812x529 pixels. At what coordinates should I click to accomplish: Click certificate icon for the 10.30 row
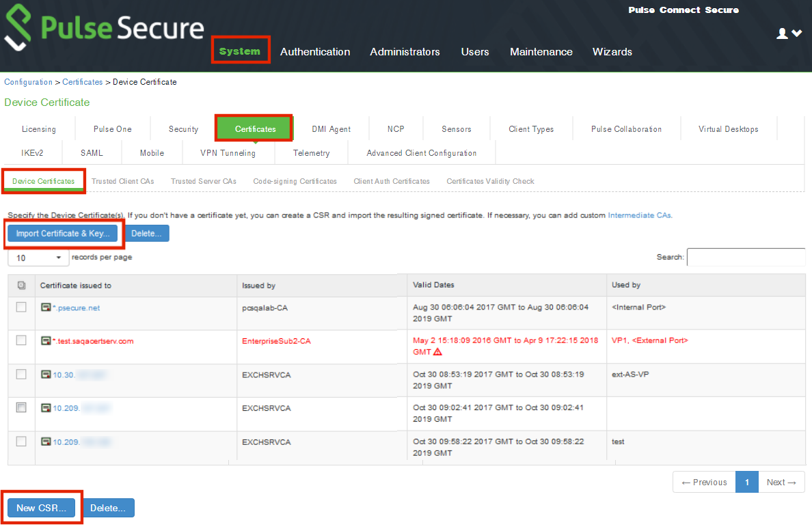(x=46, y=375)
